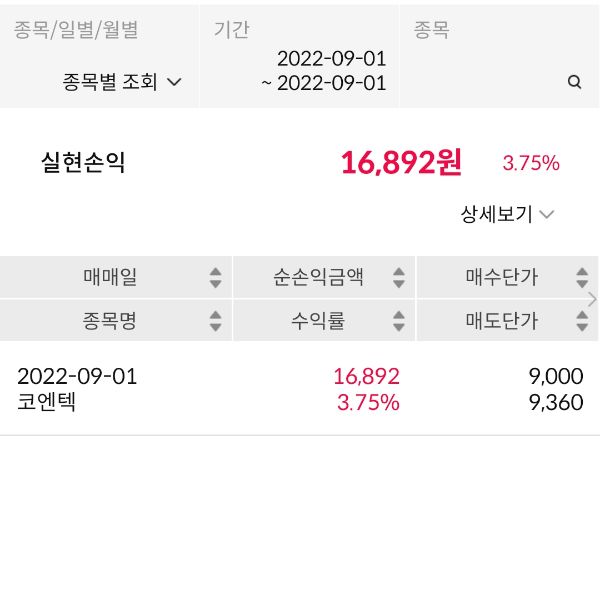Click the 수익률 column header
This screenshot has width=600, height=600.
point(318,321)
